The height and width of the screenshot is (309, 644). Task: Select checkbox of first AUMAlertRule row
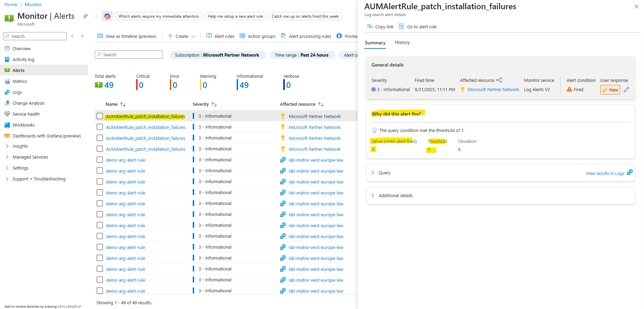tap(100, 116)
